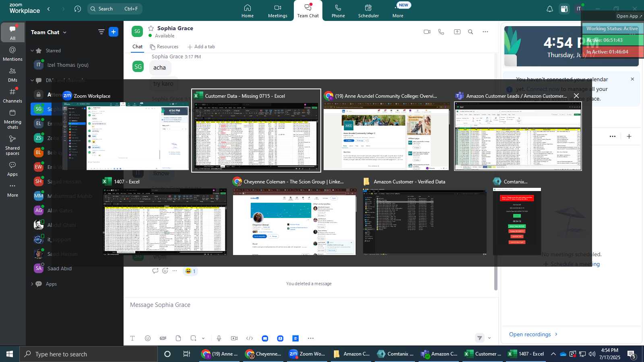Image resolution: width=644 pixels, height=362 pixels.
Task: Dismiss the calendar connect notice
Action: (632, 79)
